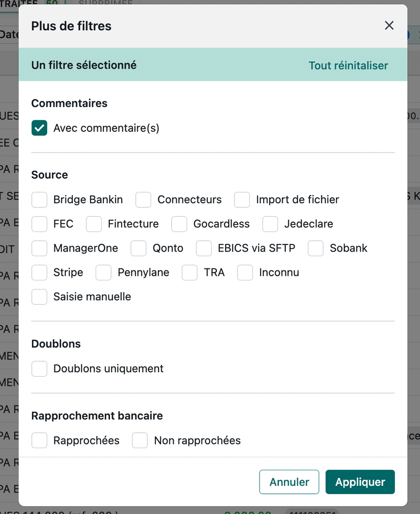Close the Plus de filtres dialog
420x514 pixels.
click(x=389, y=26)
